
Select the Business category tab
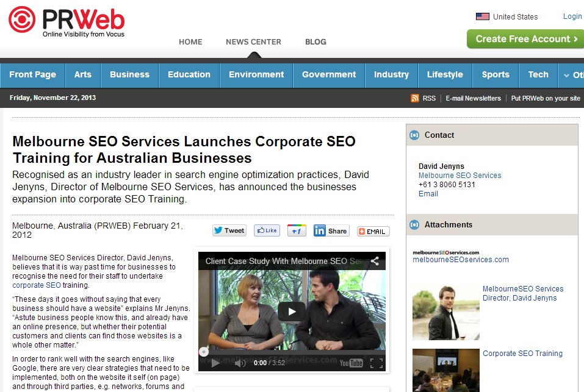point(129,75)
